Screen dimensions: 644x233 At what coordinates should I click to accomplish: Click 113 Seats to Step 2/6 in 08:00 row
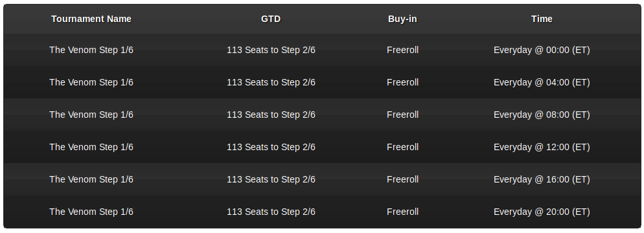pyautogui.click(x=271, y=115)
